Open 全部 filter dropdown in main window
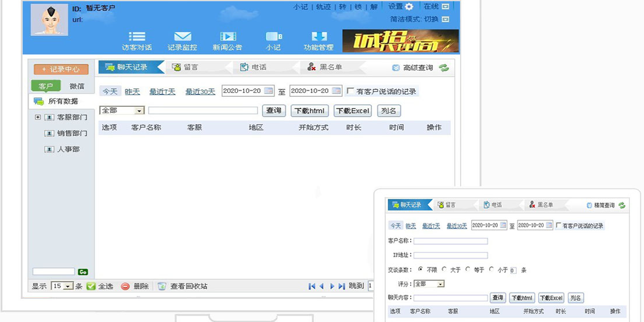 click(x=122, y=110)
